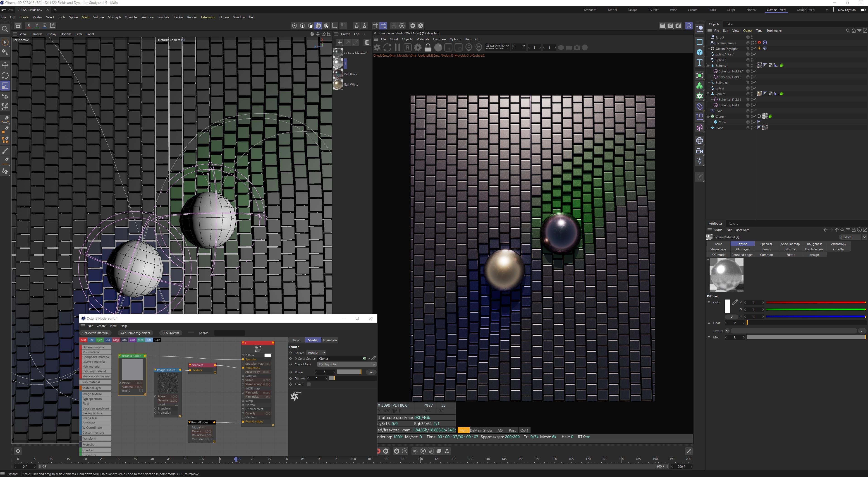This screenshot has width=868, height=477.
Task: Open the MoGraph menu
Action: pyautogui.click(x=114, y=17)
